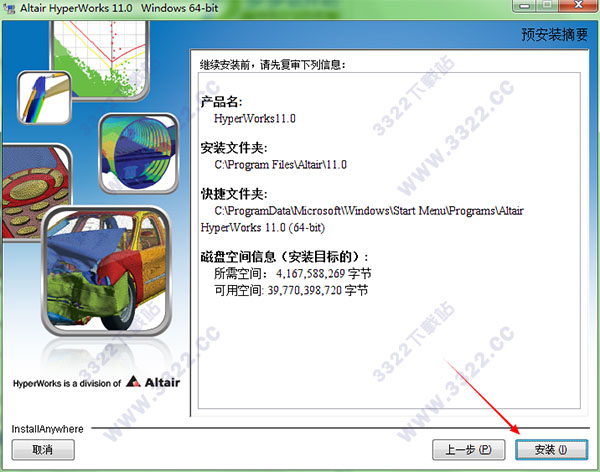Click the crashed car simulation image

(107, 271)
